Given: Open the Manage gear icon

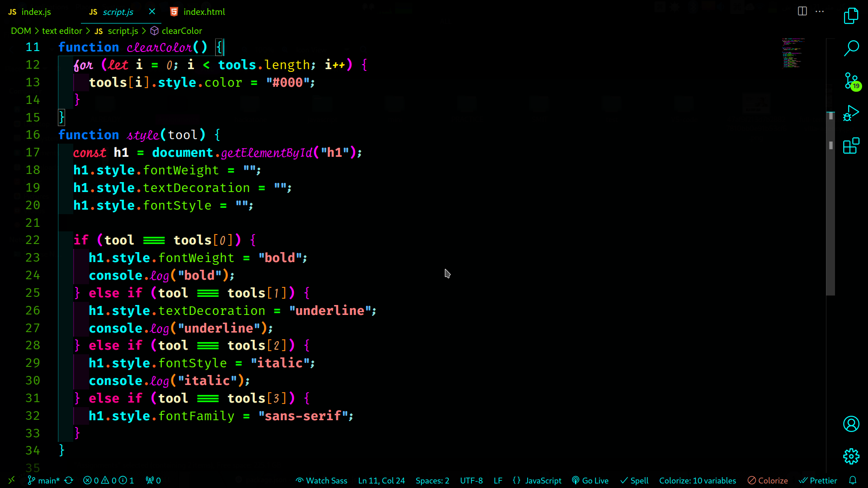Looking at the screenshot, I should coord(851,456).
